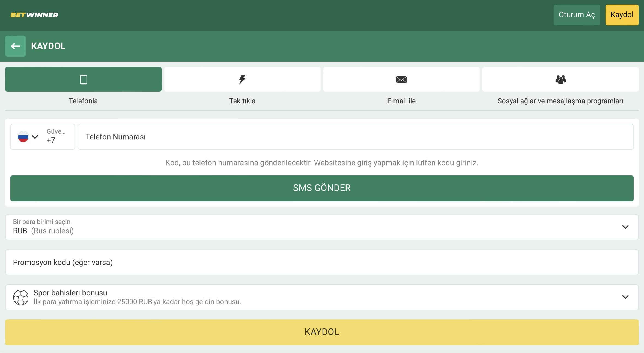Viewport: 644px width, 353px height.
Task: Click the BetWinner logo
Action: [34, 15]
